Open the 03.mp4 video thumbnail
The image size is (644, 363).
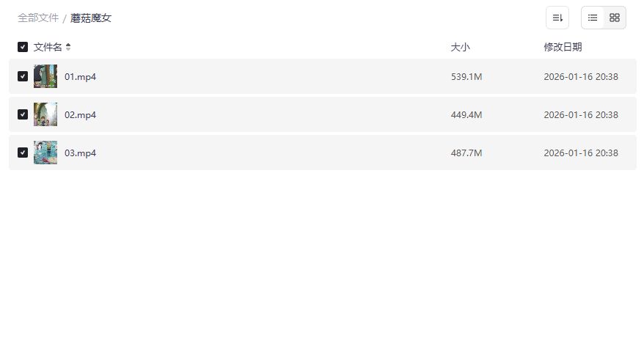(45, 153)
